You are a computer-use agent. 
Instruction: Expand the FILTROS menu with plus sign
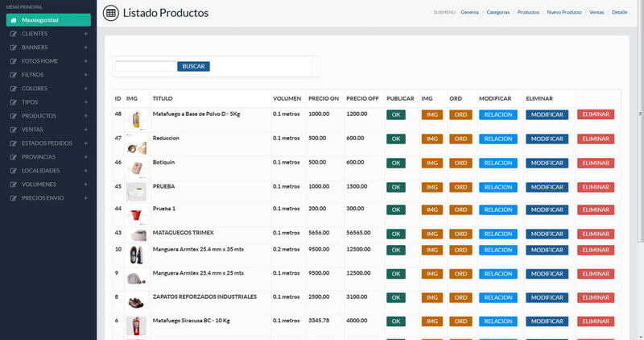pos(85,75)
